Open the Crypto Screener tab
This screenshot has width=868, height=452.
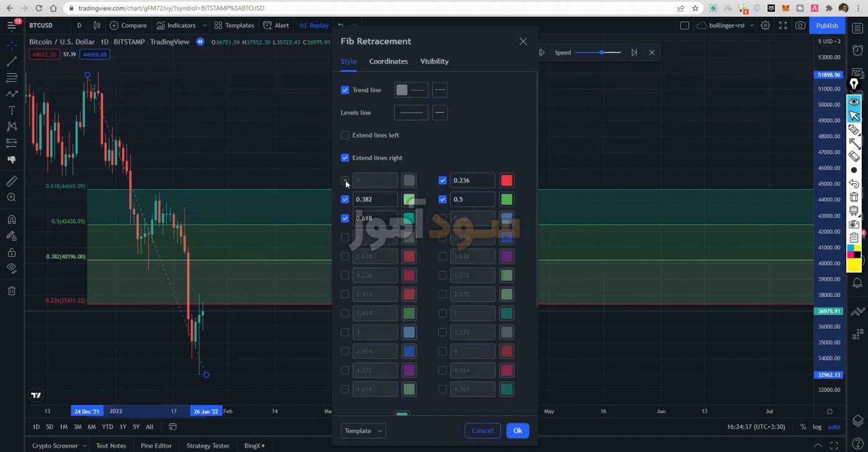click(55, 446)
